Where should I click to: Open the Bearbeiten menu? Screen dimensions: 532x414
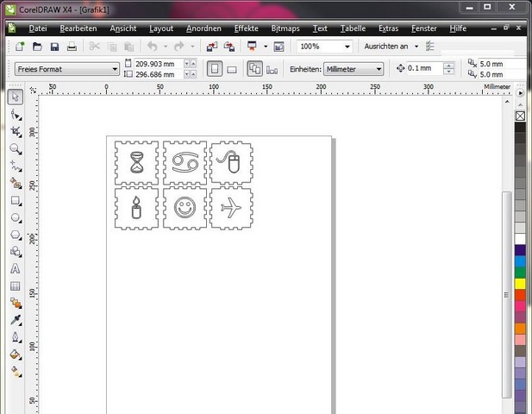(78, 28)
